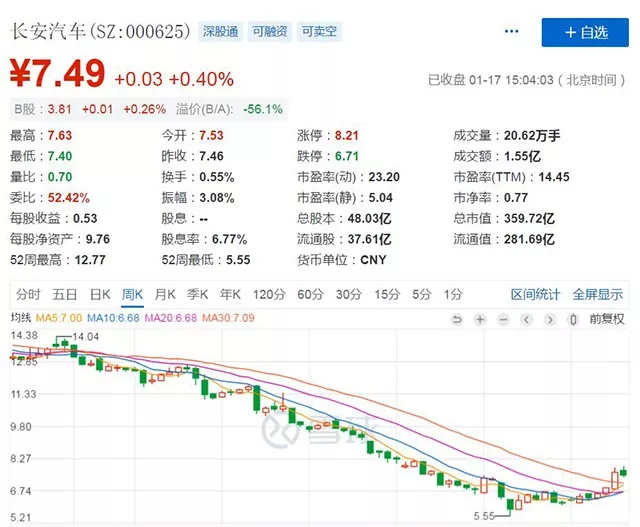640x527 pixels.
Task: Click the 成交额 value 1.55亿
Action: (x=522, y=156)
